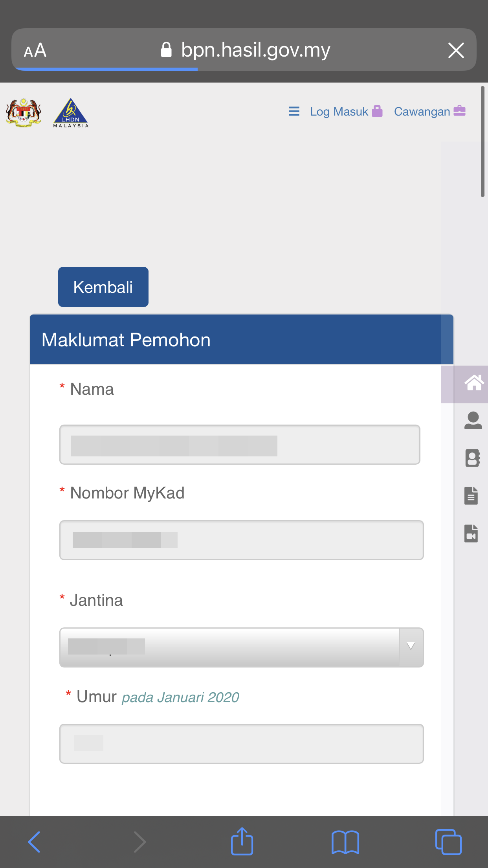Expand the Jantina dropdown
The width and height of the screenshot is (488, 868).
tap(242, 647)
